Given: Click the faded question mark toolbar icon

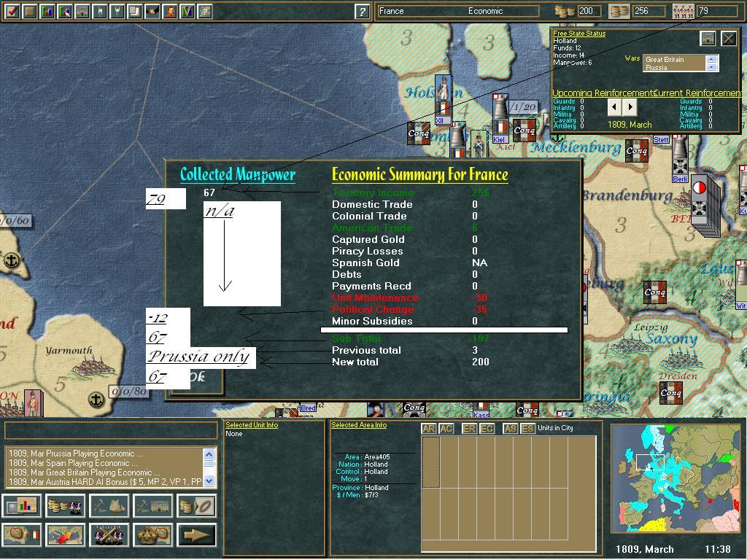Looking at the screenshot, I should point(205,11).
